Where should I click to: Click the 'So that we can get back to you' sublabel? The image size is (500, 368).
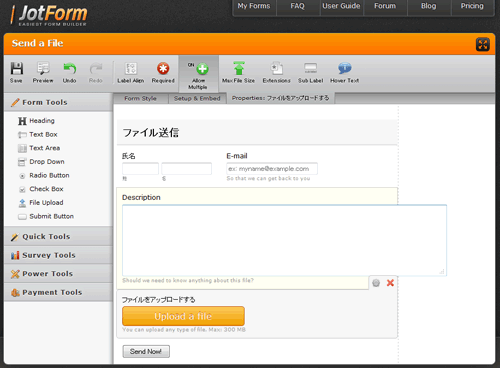[x=268, y=179]
